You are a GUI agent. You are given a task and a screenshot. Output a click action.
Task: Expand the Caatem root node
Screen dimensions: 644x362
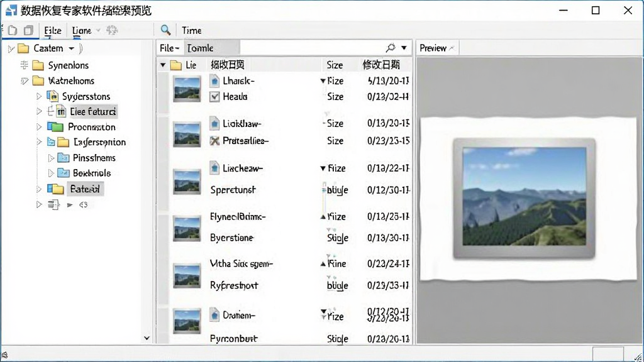11,49
